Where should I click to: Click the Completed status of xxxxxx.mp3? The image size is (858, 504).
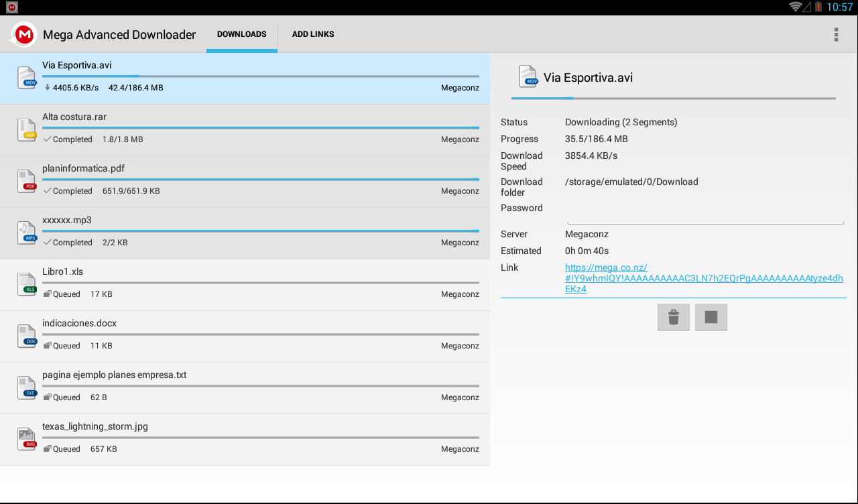point(72,243)
